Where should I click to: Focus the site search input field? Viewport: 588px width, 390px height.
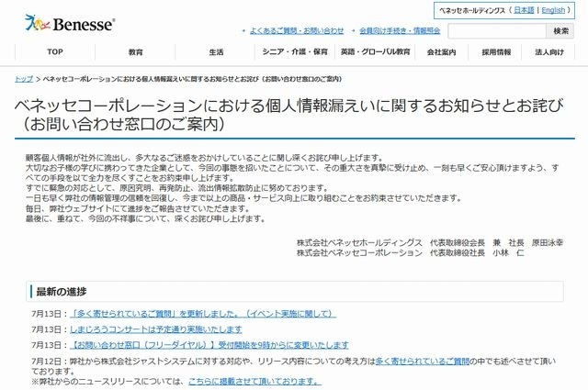coord(497,31)
